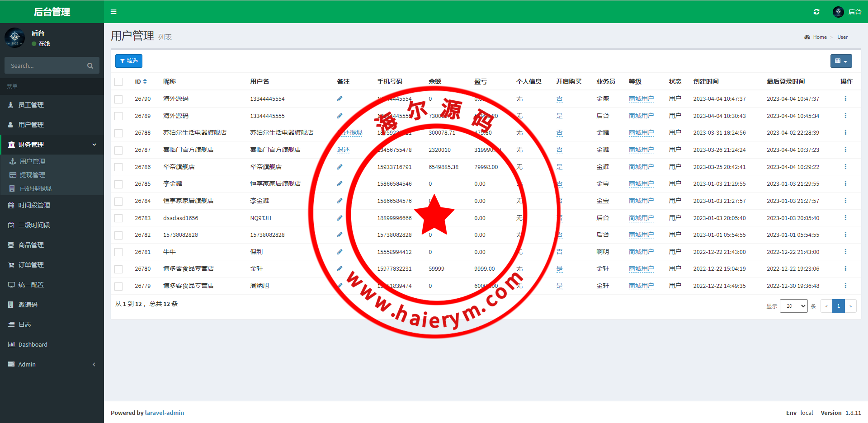The image size is (868, 423).
Task: Click the search magnifier icon in sidebar
Action: pyautogui.click(x=90, y=66)
